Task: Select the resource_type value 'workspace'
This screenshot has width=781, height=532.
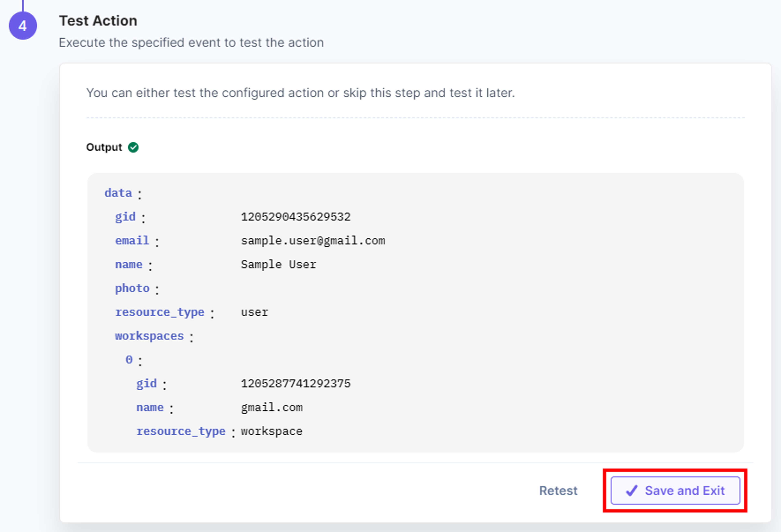Action: tap(272, 431)
